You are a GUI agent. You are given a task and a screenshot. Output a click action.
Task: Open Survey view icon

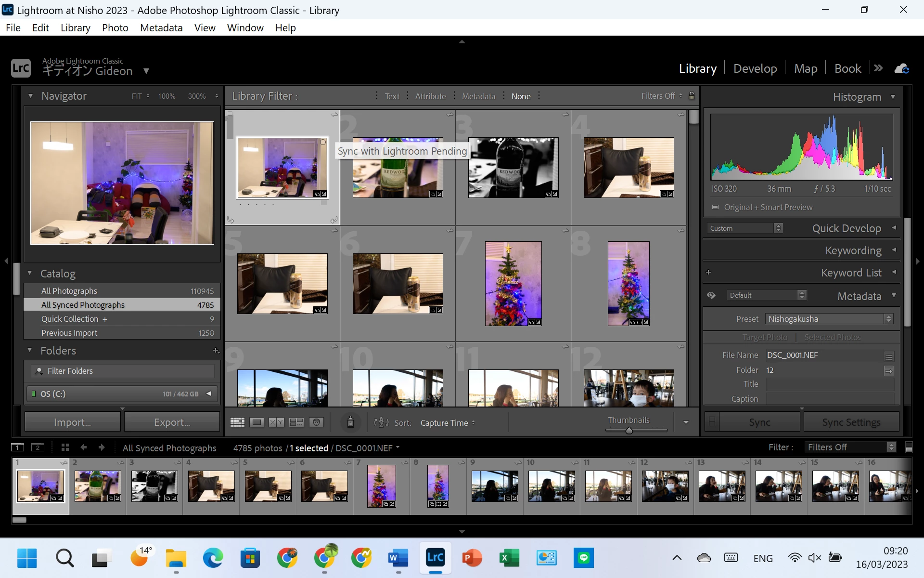(296, 422)
